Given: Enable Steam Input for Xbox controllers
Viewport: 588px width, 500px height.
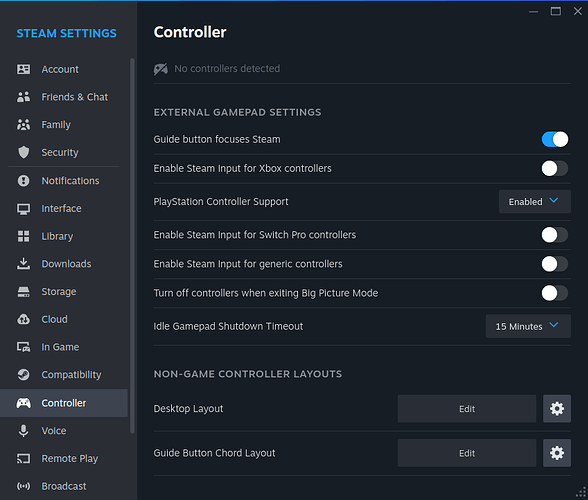Looking at the screenshot, I should tap(555, 168).
